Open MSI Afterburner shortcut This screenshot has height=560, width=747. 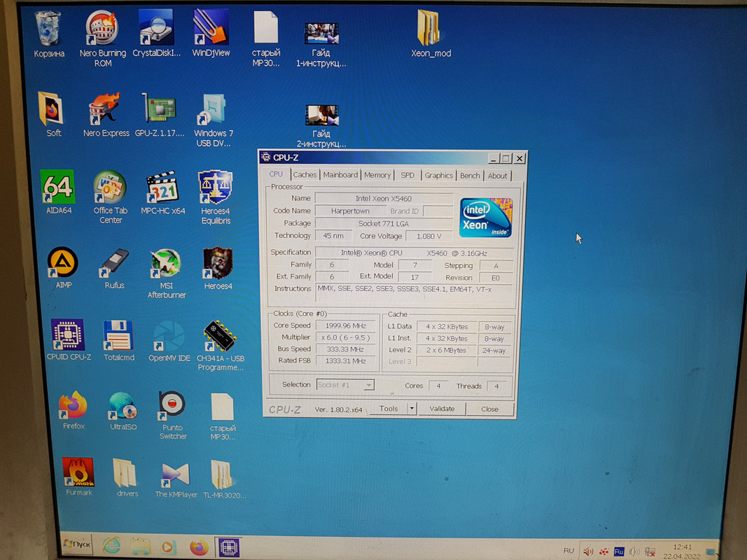[166, 273]
